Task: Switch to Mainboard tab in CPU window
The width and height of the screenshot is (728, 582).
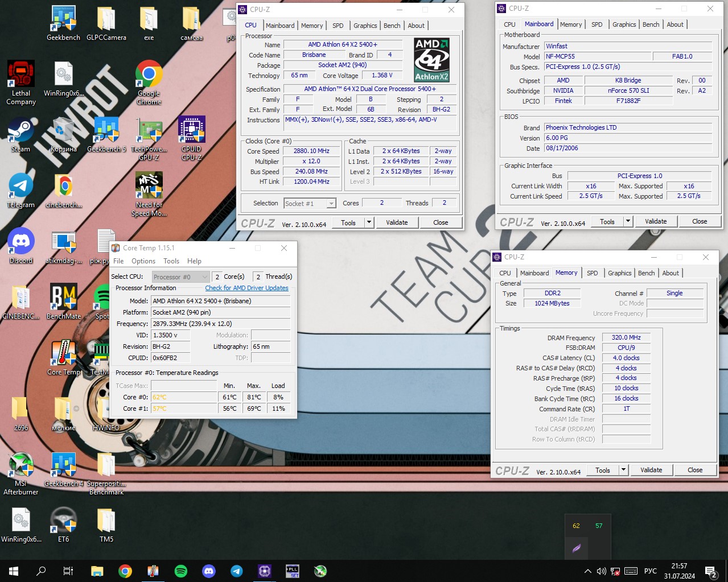Action: [280, 26]
